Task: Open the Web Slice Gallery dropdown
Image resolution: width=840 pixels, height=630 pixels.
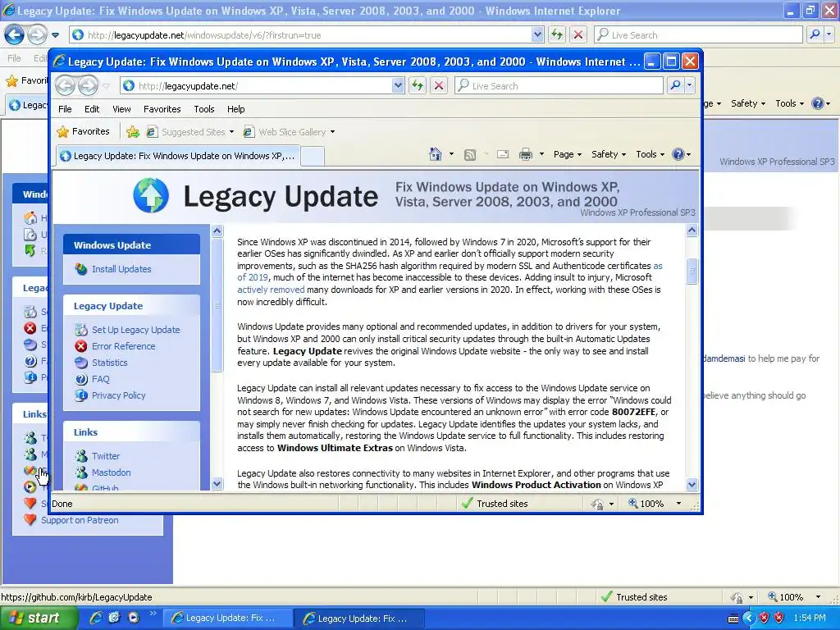Action: click(x=332, y=132)
